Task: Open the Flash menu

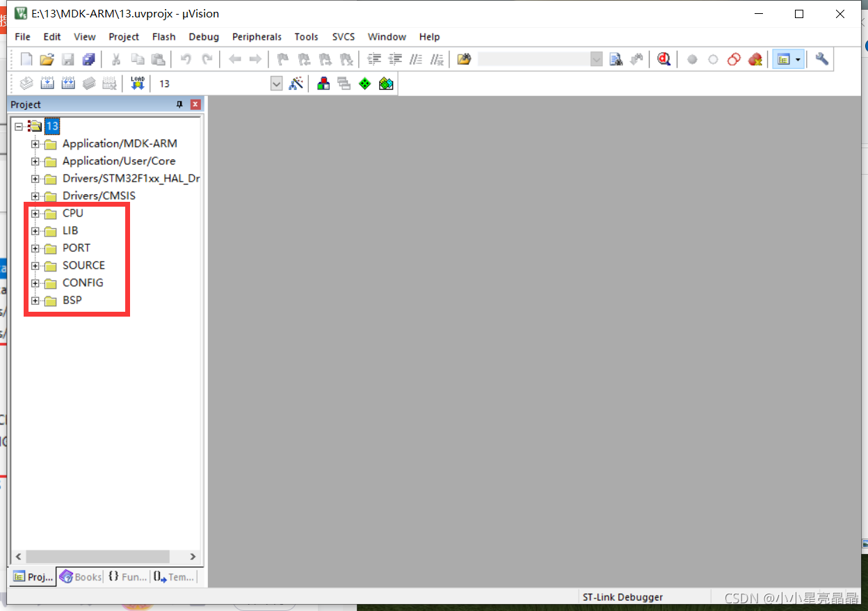Action: [x=164, y=37]
